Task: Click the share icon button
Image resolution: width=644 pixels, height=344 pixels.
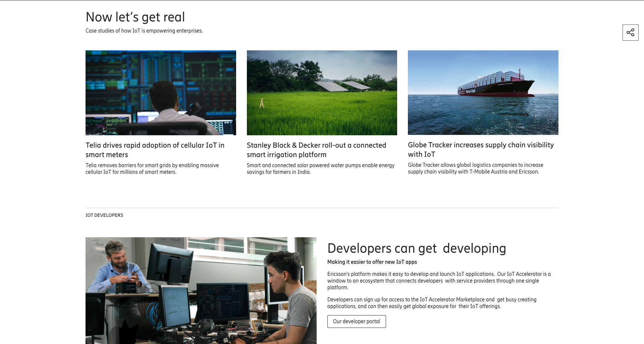Action: (x=630, y=33)
